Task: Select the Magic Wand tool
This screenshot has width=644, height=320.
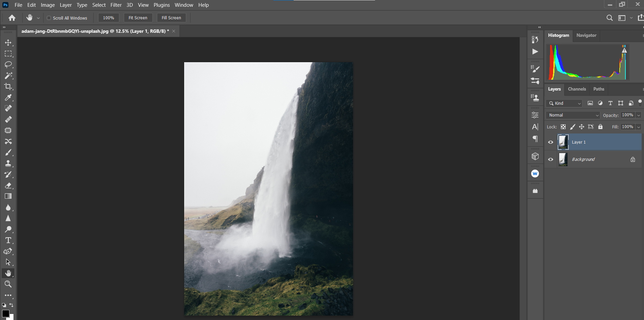Action: [8, 75]
